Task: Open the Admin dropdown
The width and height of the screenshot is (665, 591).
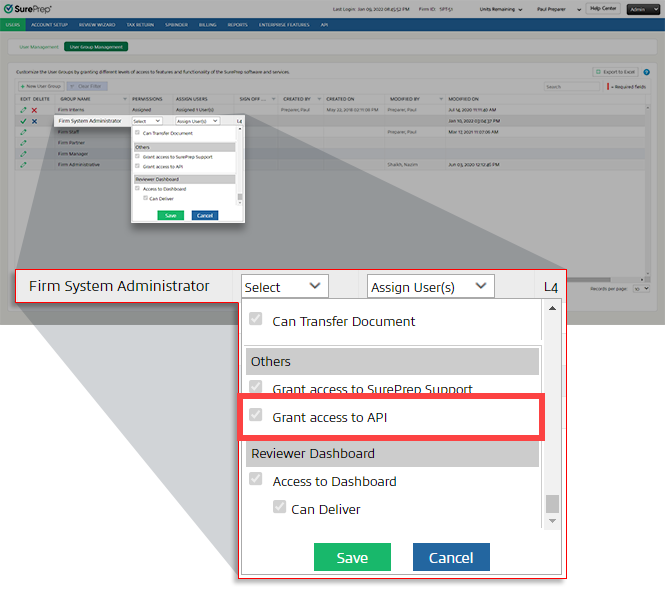Action: click(x=643, y=9)
